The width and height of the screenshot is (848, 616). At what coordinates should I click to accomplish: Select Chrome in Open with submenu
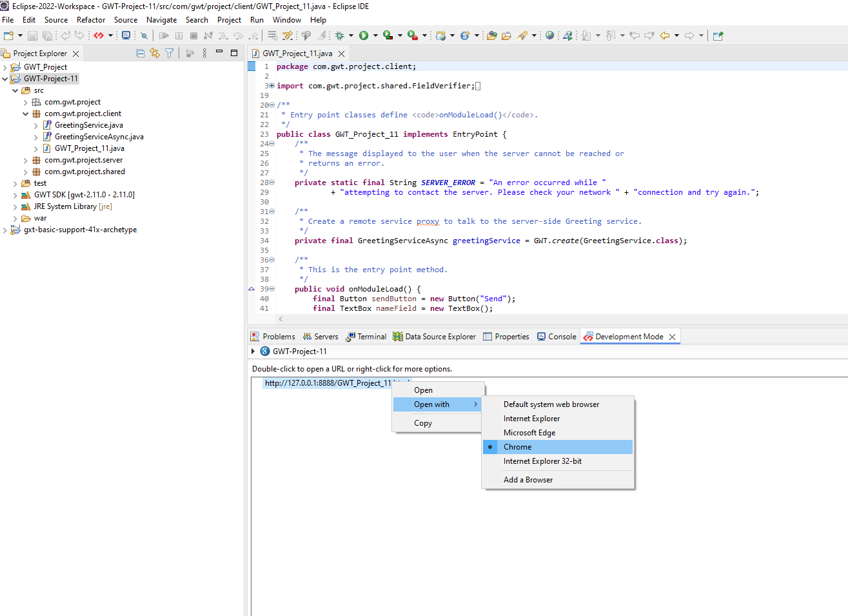click(x=558, y=447)
